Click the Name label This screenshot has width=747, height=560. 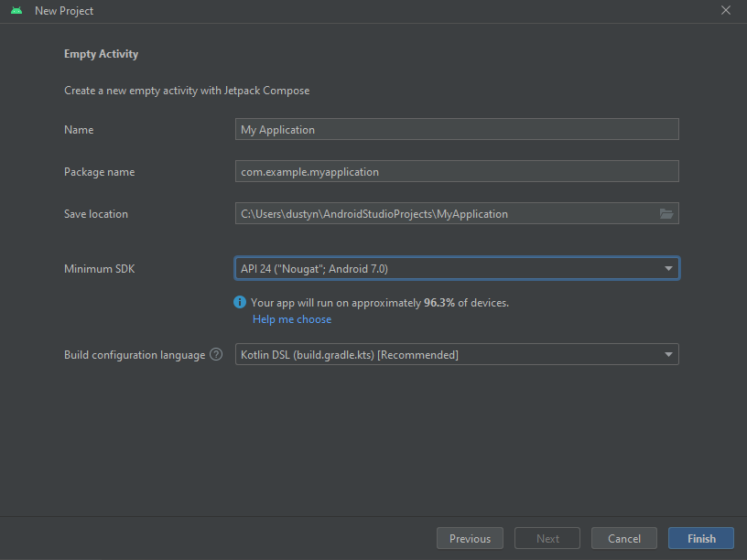coord(79,130)
